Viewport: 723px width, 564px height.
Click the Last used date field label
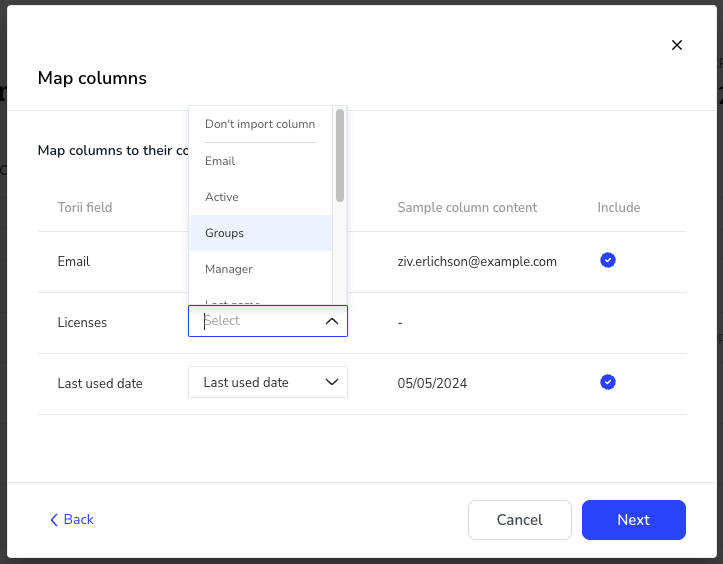(x=100, y=383)
